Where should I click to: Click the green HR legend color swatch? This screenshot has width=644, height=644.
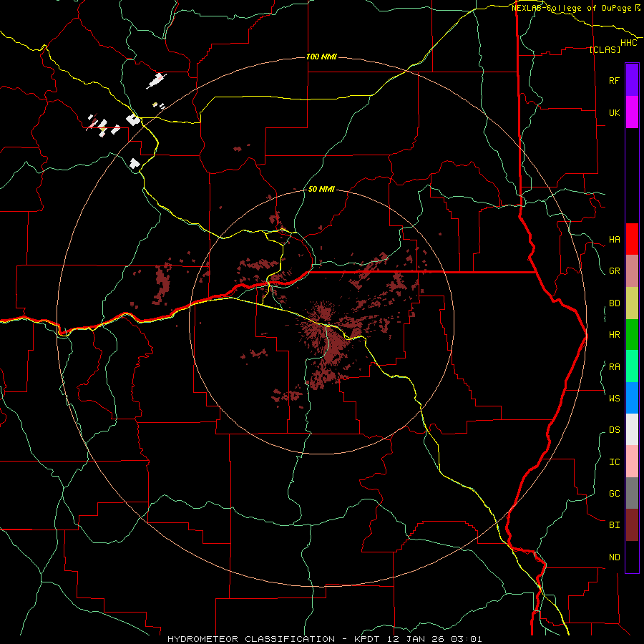632,335
